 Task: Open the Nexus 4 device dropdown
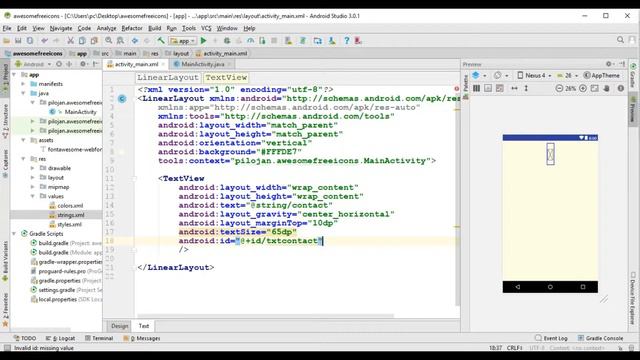coord(534,76)
